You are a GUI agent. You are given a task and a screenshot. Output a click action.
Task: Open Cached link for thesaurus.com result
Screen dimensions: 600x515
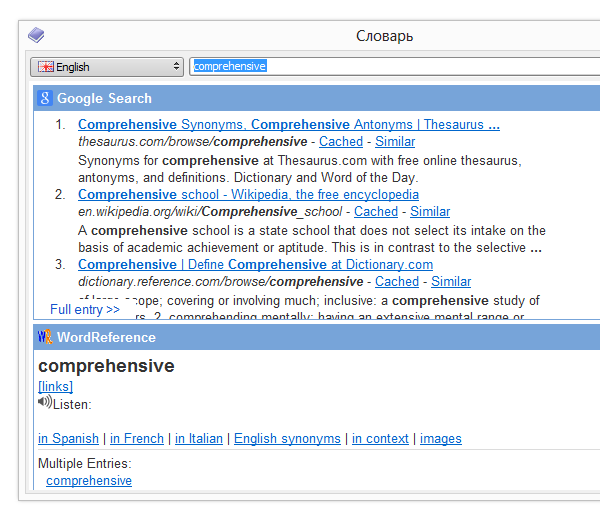(341, 142)
